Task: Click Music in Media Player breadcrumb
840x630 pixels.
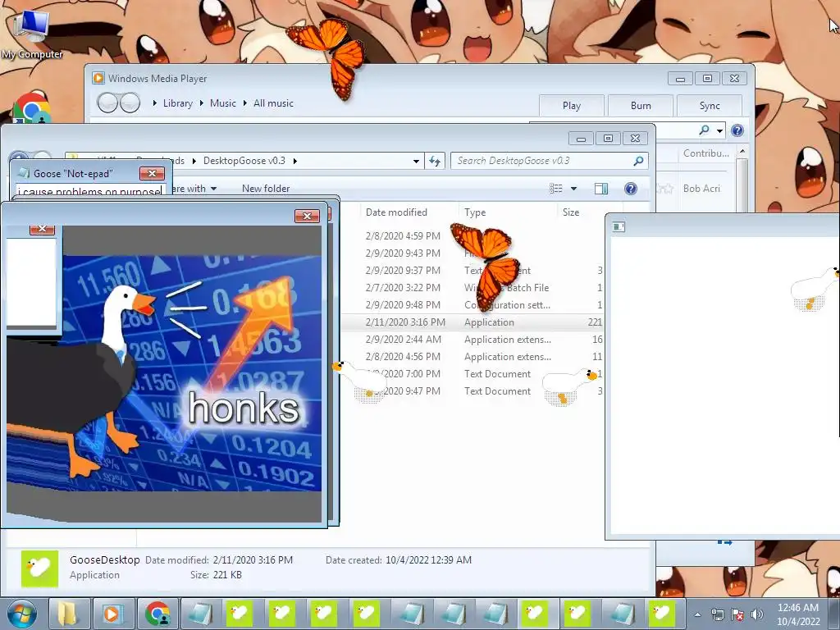Action: pos(223,103)
